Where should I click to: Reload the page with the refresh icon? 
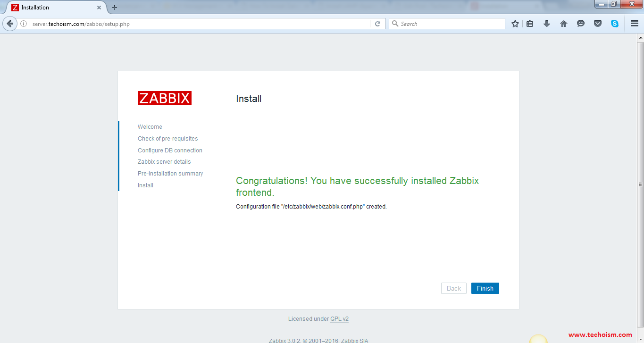pos(377,24)
